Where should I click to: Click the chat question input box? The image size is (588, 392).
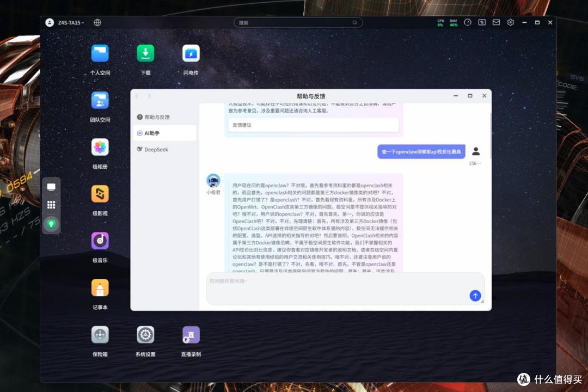coord(345,289)
